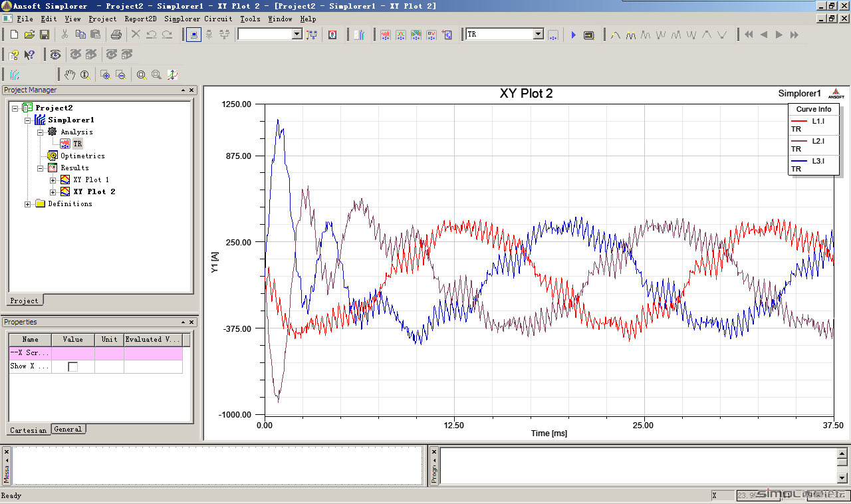851x504 pixels.
Task: Click the Simplorer1 label above the legend
Action: [800, 94]
